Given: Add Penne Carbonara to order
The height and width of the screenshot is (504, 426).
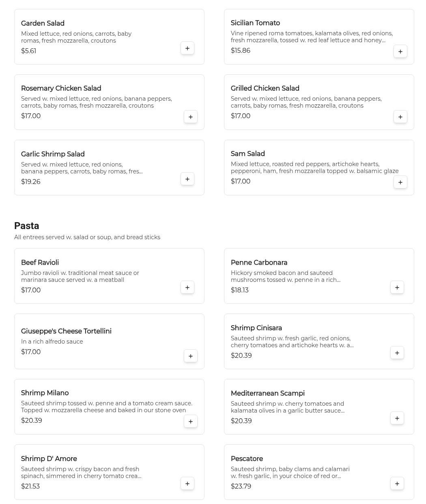Looking at the screenshot, I should 397,288.
